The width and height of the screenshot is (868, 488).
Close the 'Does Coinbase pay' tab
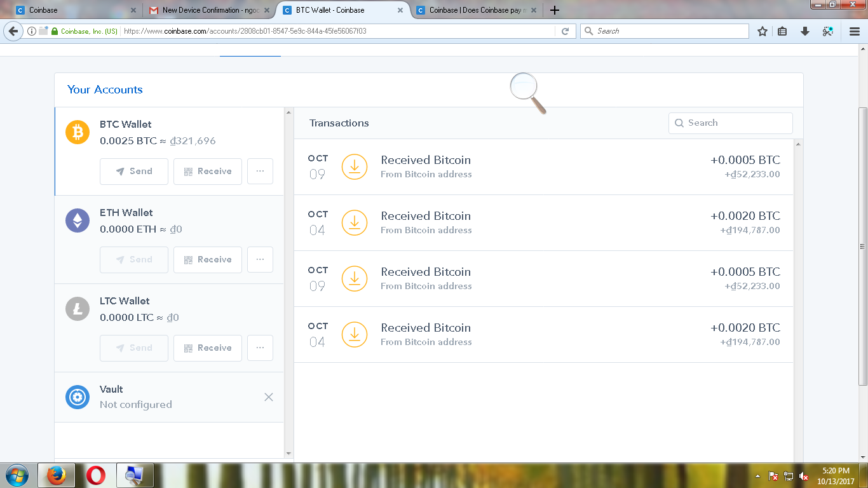tap(533, 10)
